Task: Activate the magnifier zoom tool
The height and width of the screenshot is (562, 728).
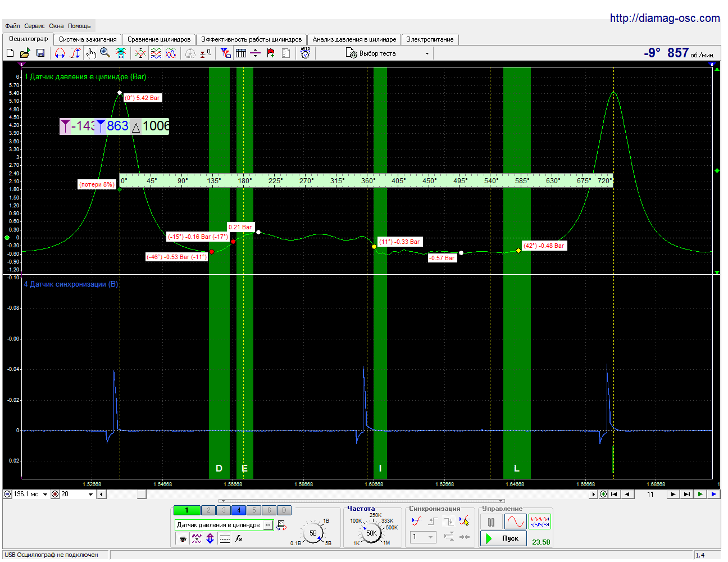Action: 105,53
